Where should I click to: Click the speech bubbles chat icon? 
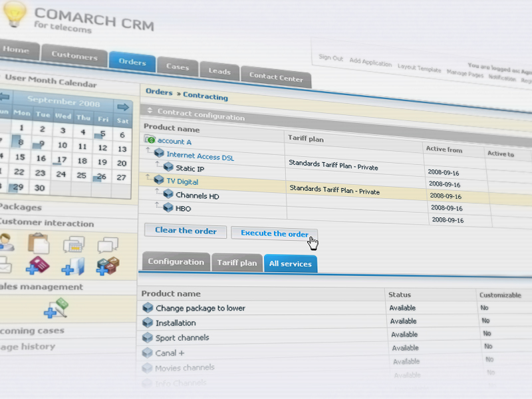pyautogui.click(x=108, y=247)
